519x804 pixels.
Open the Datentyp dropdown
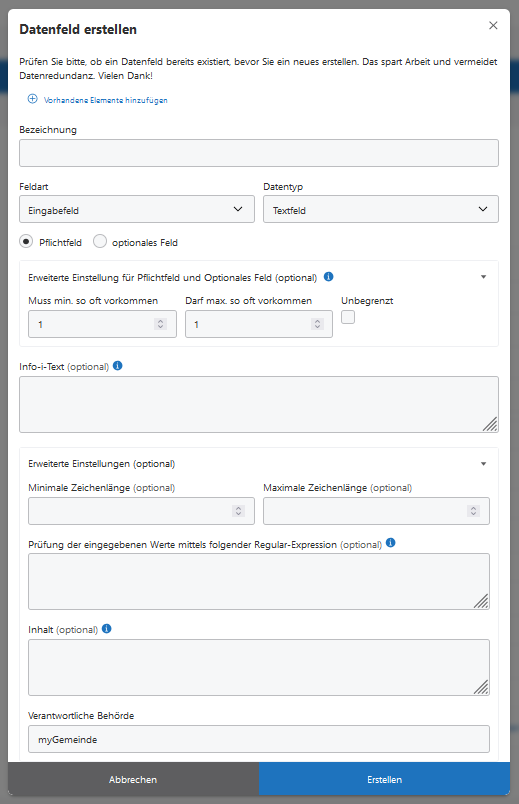point(381,209)
